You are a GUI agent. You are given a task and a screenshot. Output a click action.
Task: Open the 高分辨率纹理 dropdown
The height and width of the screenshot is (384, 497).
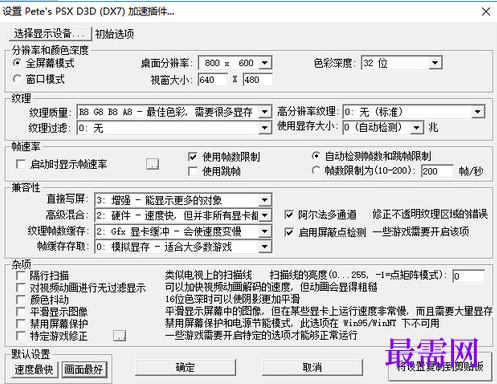[x=414, y=112]
